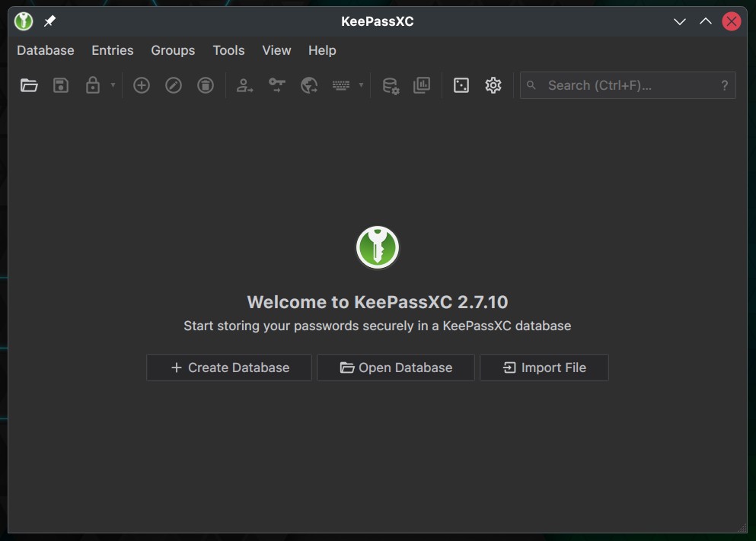Close the KeePassXC window
Screen dimensions: 756x541
[x=732, y=21]
